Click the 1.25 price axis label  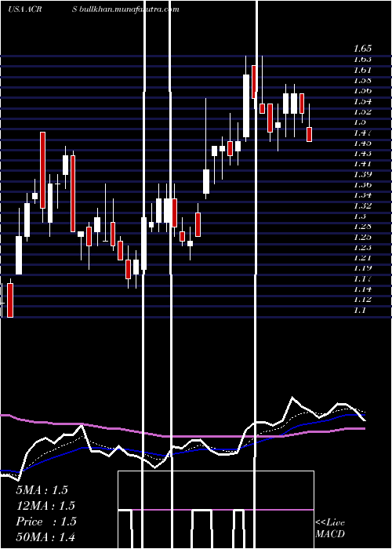tap(362, 237)
